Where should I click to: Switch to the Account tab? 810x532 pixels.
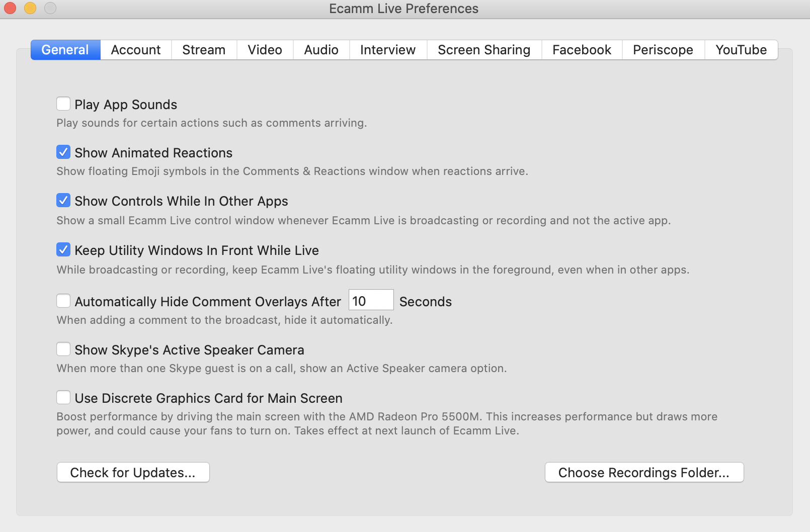click(x=136, y=50)
